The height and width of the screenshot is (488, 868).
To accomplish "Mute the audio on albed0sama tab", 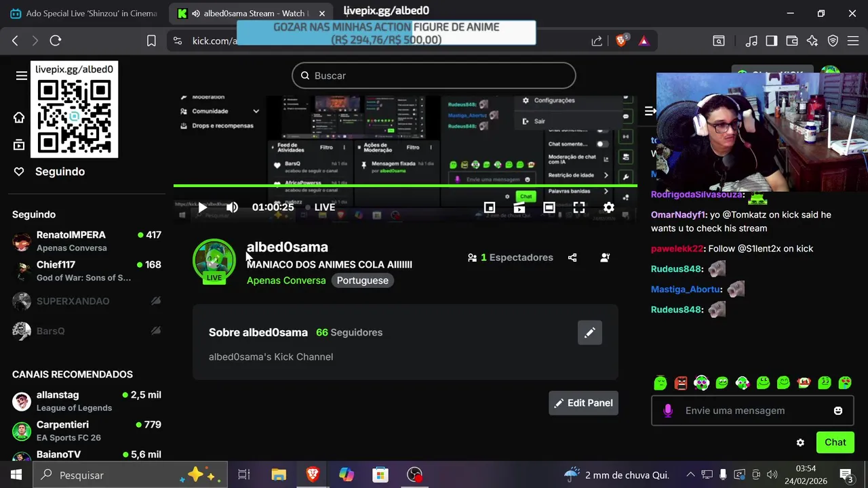I will (195, 14).
